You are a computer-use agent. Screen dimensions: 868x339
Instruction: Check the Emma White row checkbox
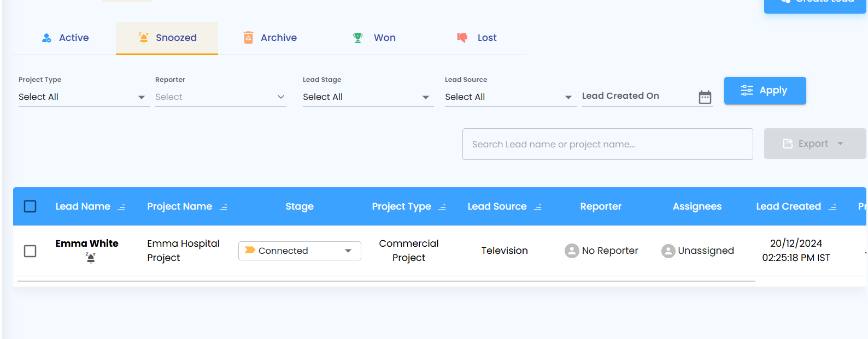tap(30, 251)
